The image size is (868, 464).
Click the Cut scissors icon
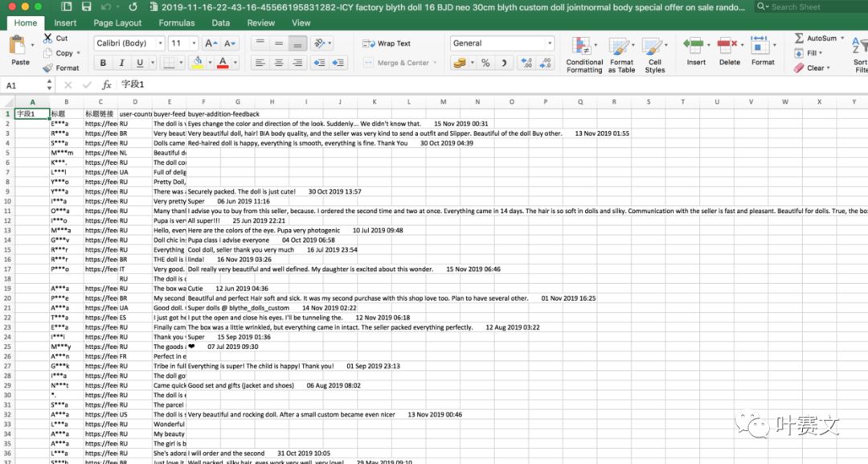click(x=47, y=39)
